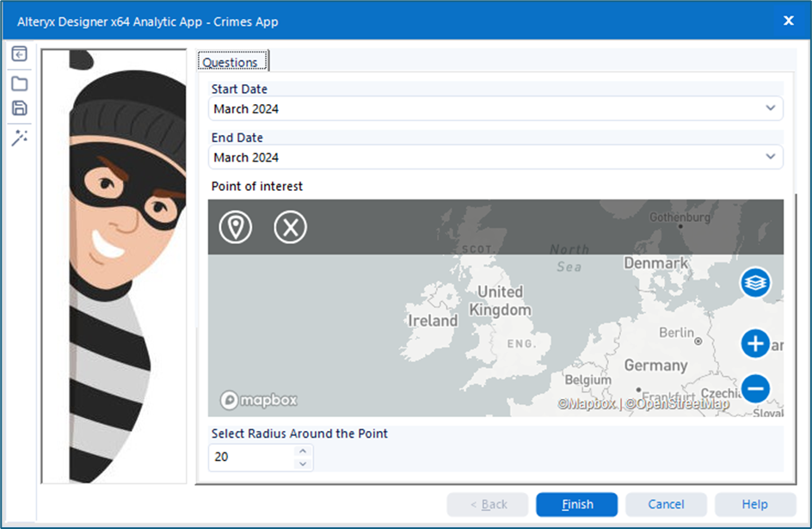Expand the End Date dropdown
This screenshot has height=529, width=812.
click(770, 157)
